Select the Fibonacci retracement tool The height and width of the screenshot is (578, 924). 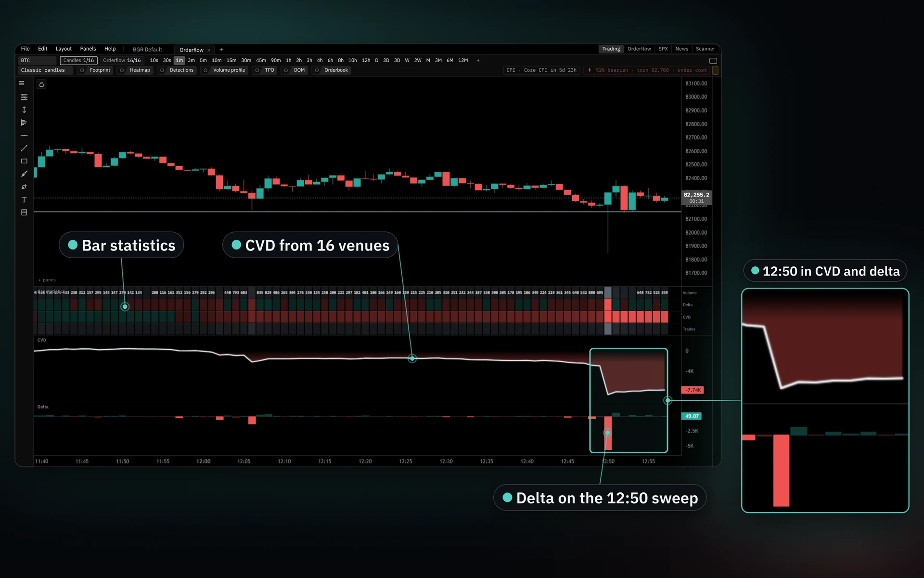[24, 97]
